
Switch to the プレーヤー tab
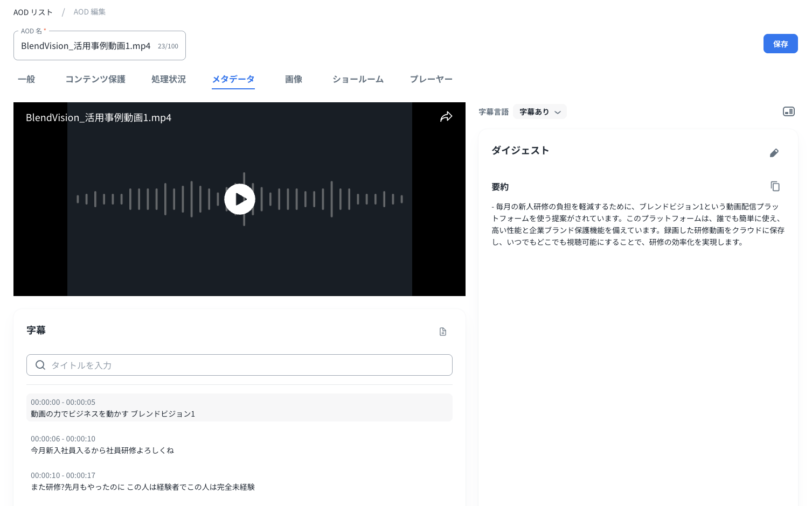pos(431,79)
